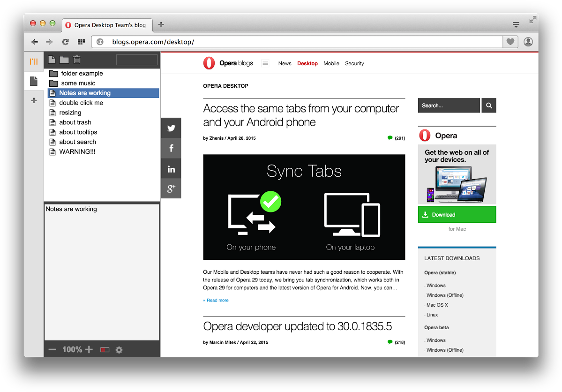This screenshot has height=392, width=562.
Task: Expand the 'some music' folder
Action: click(78, 83)
